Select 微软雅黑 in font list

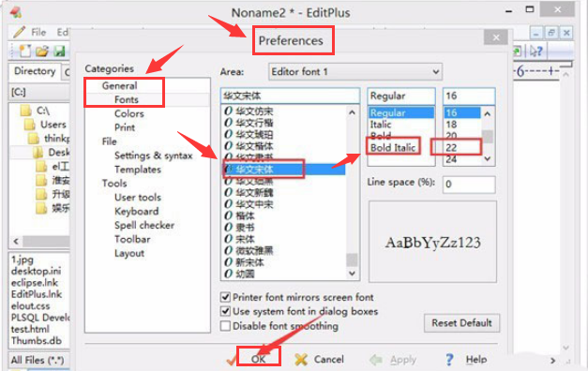pos(254,251)
